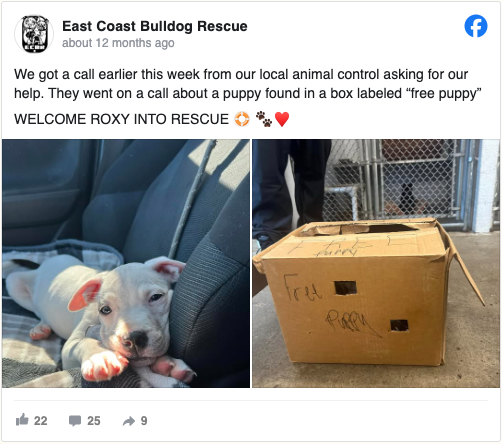The width and height of the screenshot is (502, 444).
Task: View the cardboard box photo
Action: click(x=376, y=263)
